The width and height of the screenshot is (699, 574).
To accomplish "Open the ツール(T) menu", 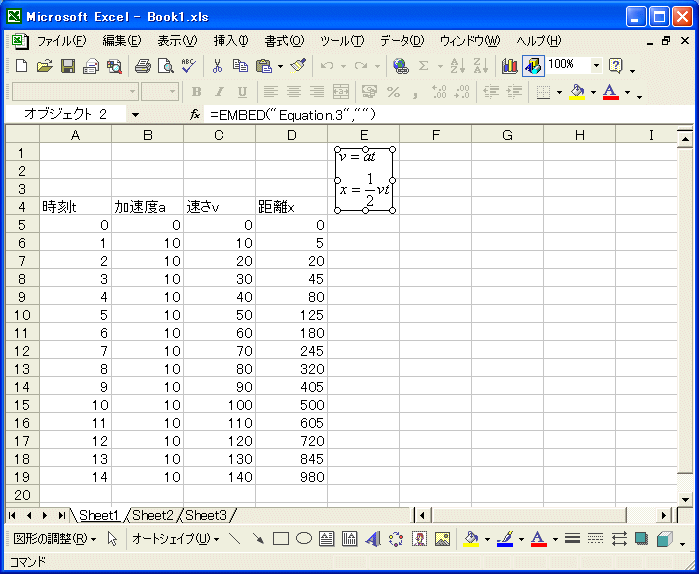I will [342, 41].
